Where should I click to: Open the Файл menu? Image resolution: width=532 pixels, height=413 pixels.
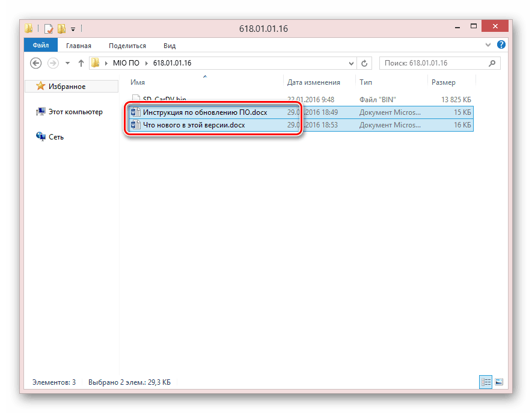(x=41, y=46)
